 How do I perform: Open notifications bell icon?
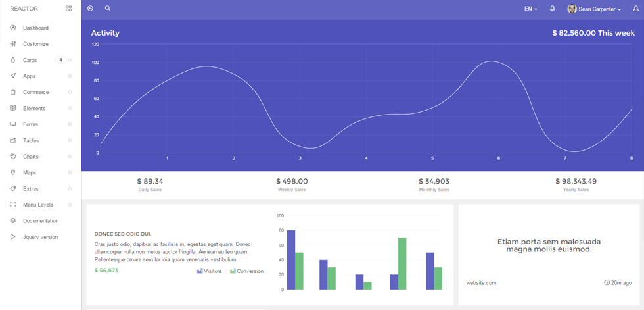pyautogui.click(x=553, y=8)
